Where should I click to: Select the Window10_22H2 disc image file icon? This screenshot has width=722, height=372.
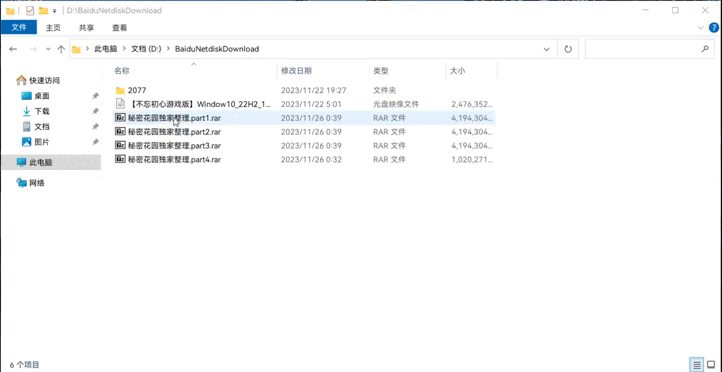[x=120, y=104]
